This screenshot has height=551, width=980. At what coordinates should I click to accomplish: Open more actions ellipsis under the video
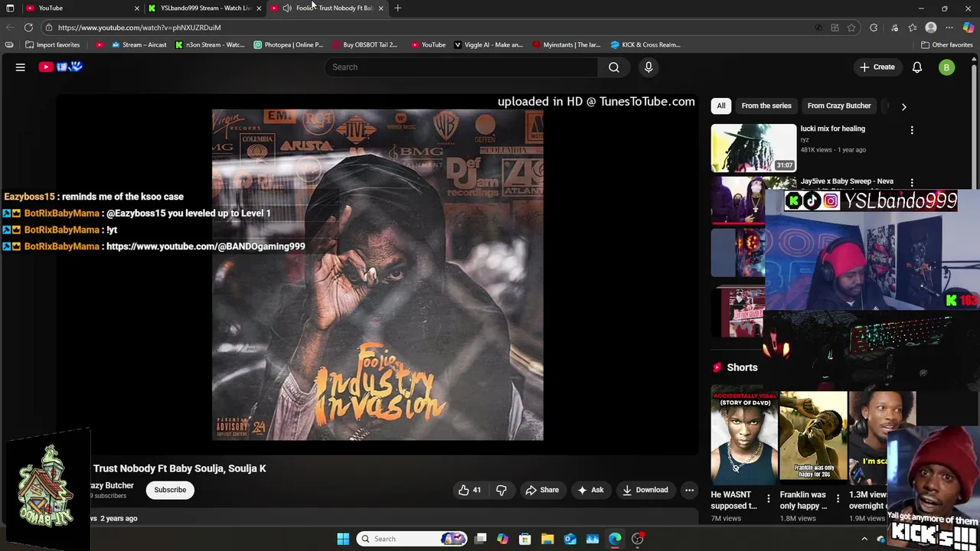(x=689, y=490)
